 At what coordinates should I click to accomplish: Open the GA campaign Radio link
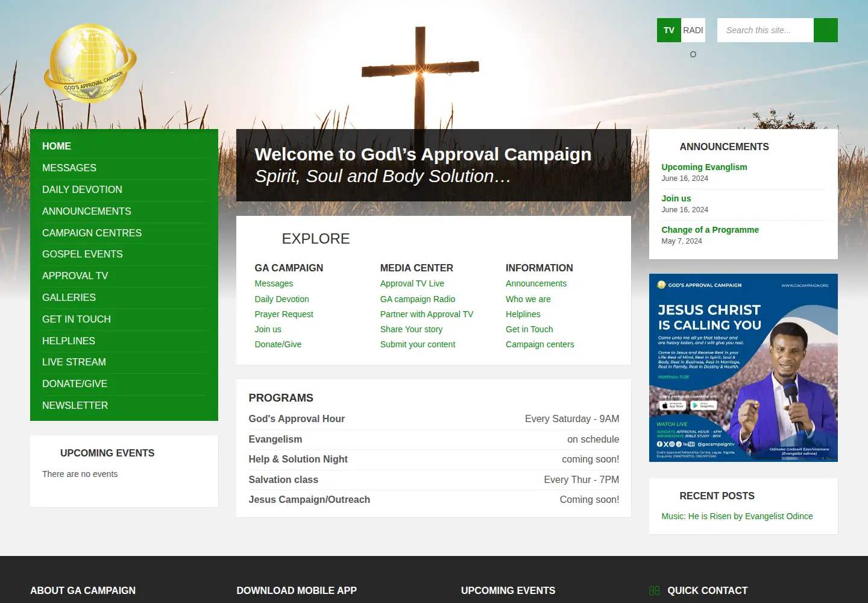pyautogui.click(x=418, y=299)
